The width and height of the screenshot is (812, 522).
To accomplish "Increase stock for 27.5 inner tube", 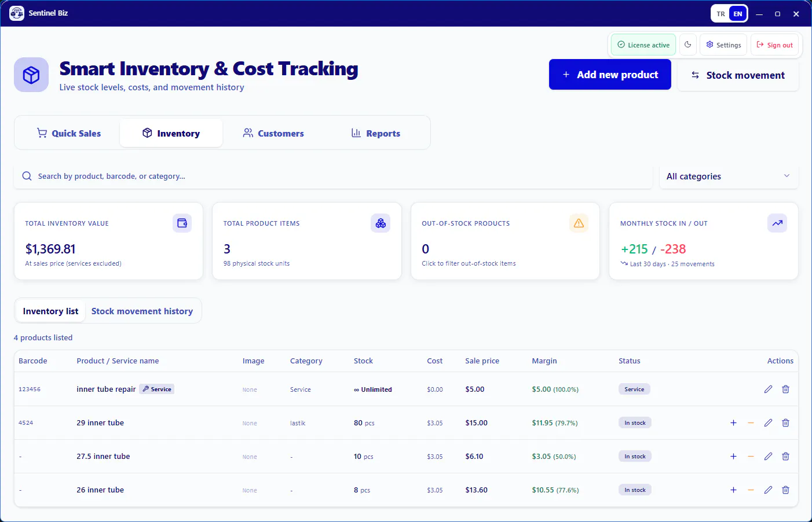I will pos(733,457).
